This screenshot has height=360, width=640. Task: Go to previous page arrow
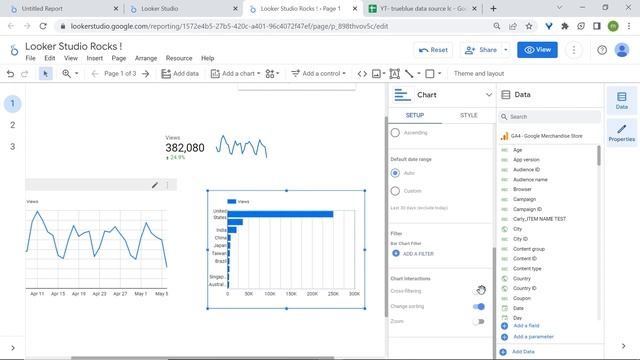(x=95, y=74)
